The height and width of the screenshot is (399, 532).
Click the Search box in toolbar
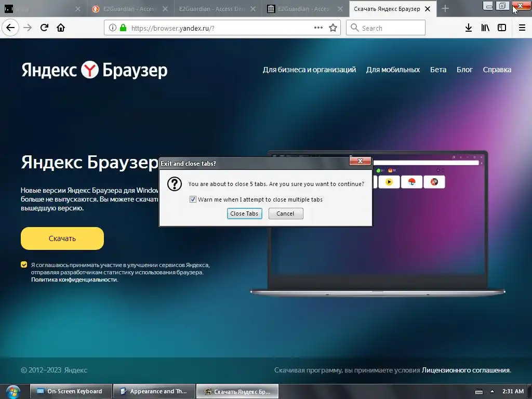tap(386, 28)
